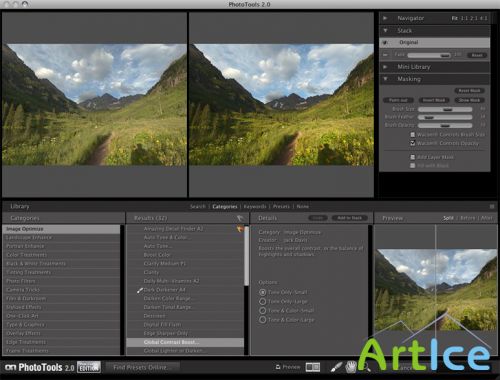The image size is (500, 380).
Task: Switch Library to the Keywords tab
Action: (255, 206)
